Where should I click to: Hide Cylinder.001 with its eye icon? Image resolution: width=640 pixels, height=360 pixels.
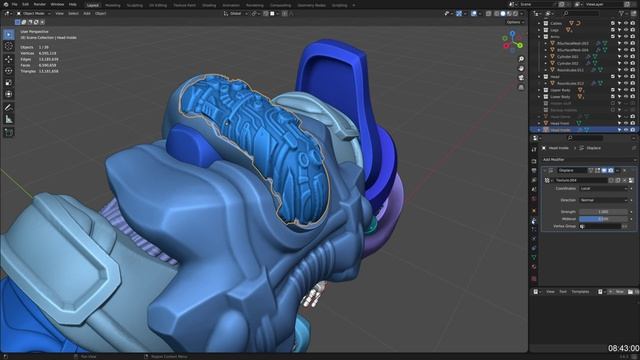[626, 56]
